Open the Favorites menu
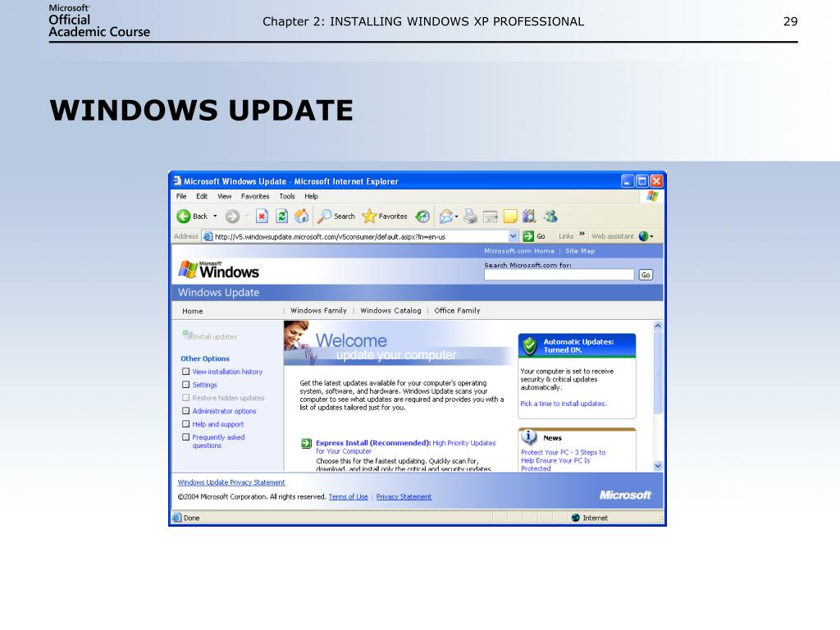The image size is (840, 630). tap(255, 196)
